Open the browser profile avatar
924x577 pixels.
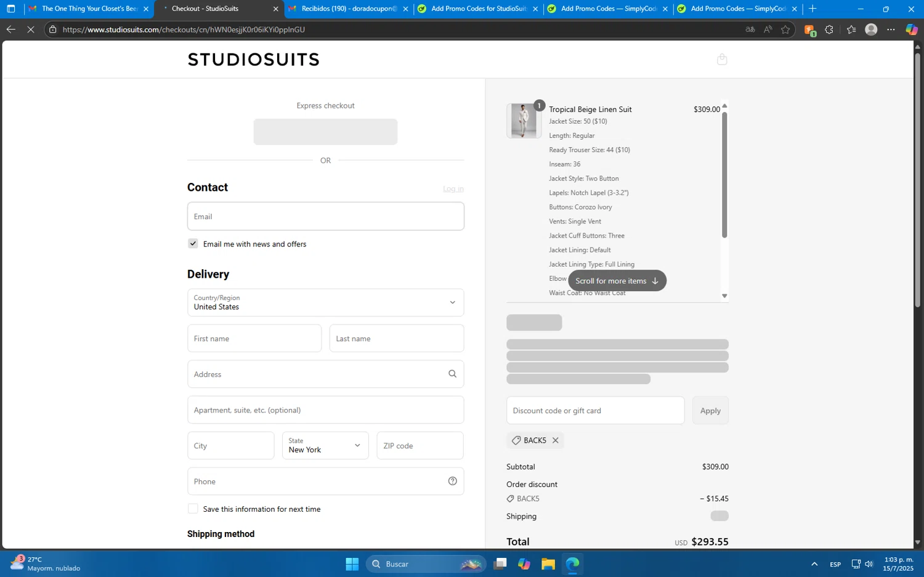[x=871, y=30]
